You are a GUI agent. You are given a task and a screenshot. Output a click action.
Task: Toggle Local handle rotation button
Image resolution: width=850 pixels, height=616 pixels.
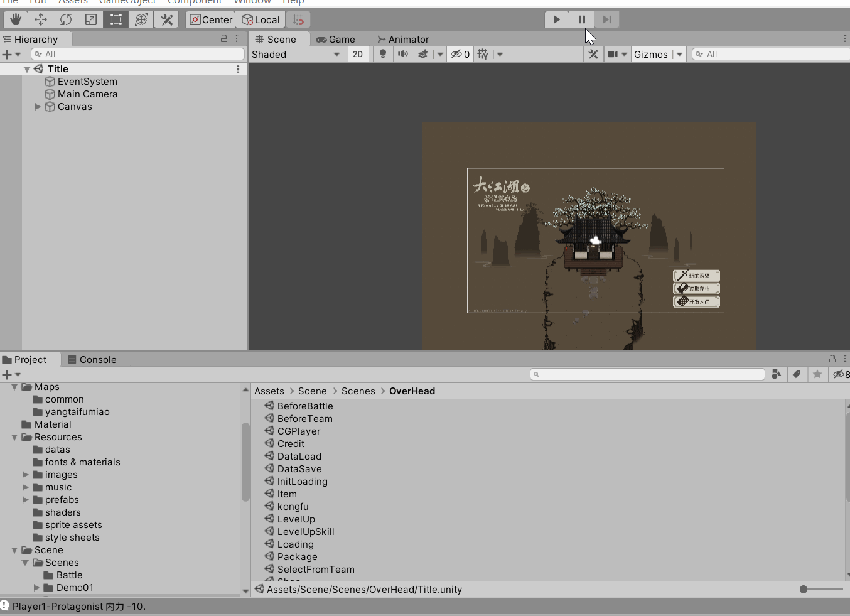point(261,19)
